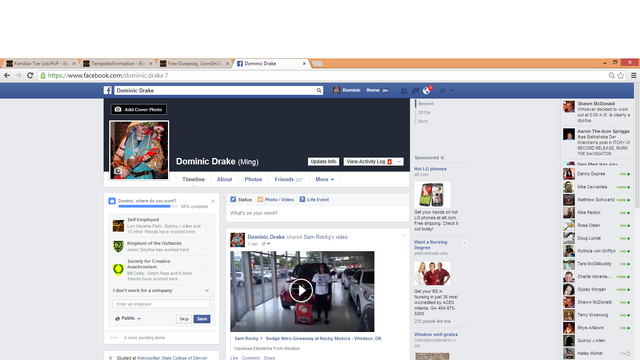Image resolution: width=640 pixels, height=360 pixels.
Task: Go to Home in top bar
Action: [x=373, y=90]
